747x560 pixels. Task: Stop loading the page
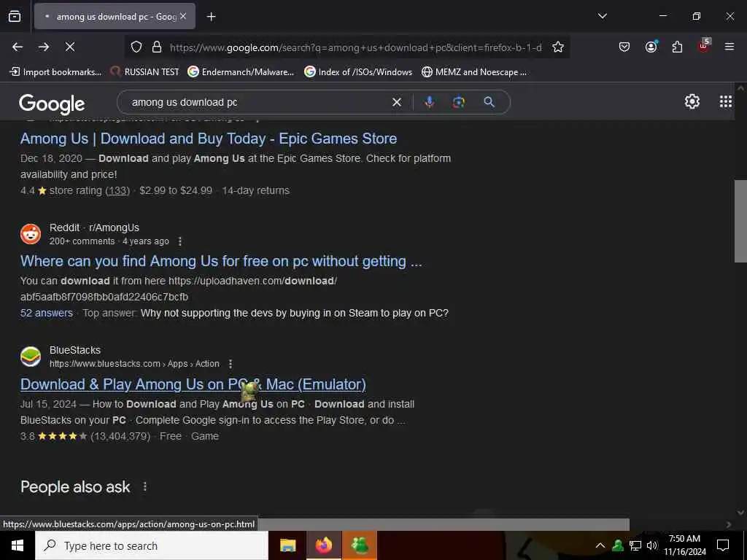[70, 47]
